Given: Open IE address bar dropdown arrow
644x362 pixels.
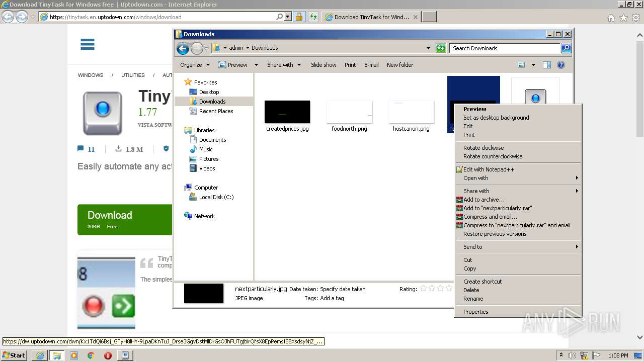Looking at the screenshot, I should point(288,17).
